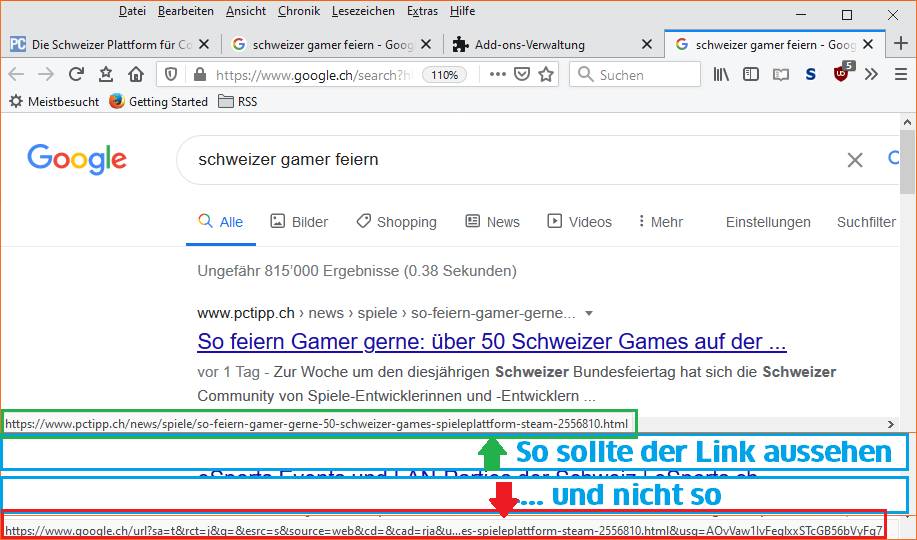Click the padlock site security icon
The height and width of the screenshot is (540, 917).
tap(199, 74)
